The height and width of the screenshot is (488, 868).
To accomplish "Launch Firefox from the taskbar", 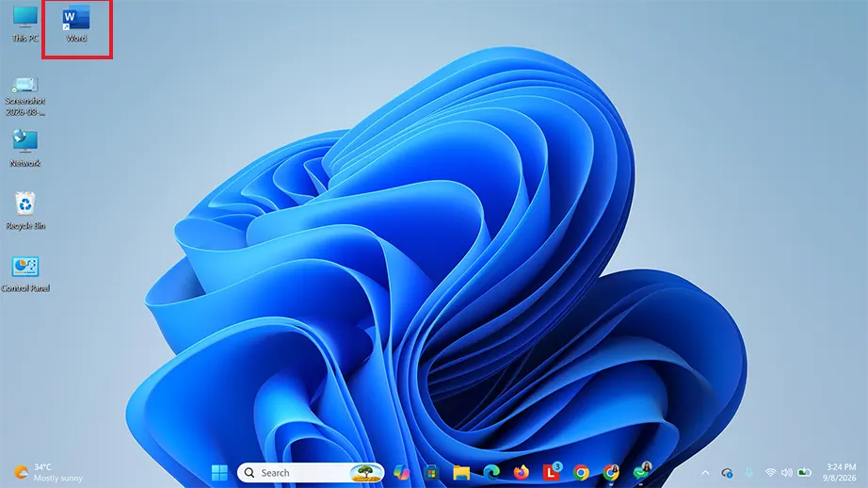I will click(x=521, y=473).
